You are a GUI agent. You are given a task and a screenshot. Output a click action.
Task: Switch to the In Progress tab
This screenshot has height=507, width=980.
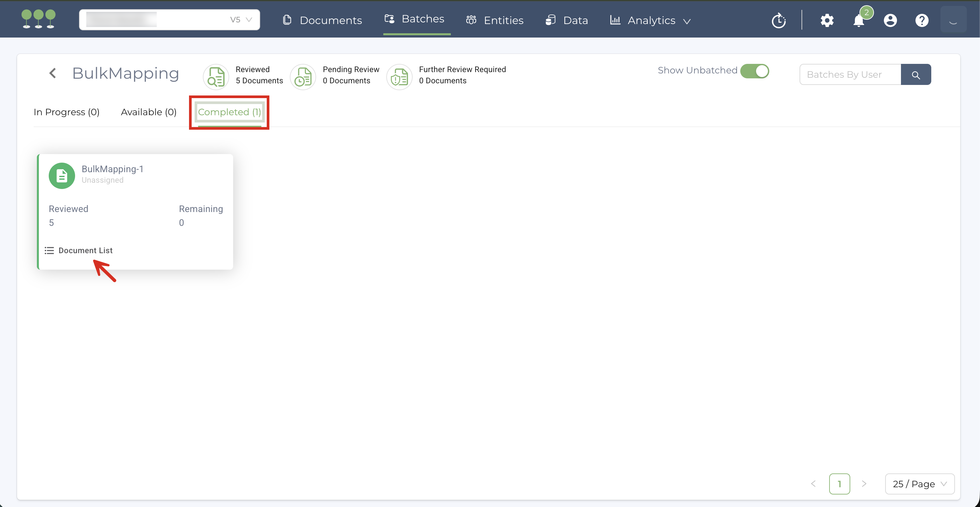[x=67, y=112]
